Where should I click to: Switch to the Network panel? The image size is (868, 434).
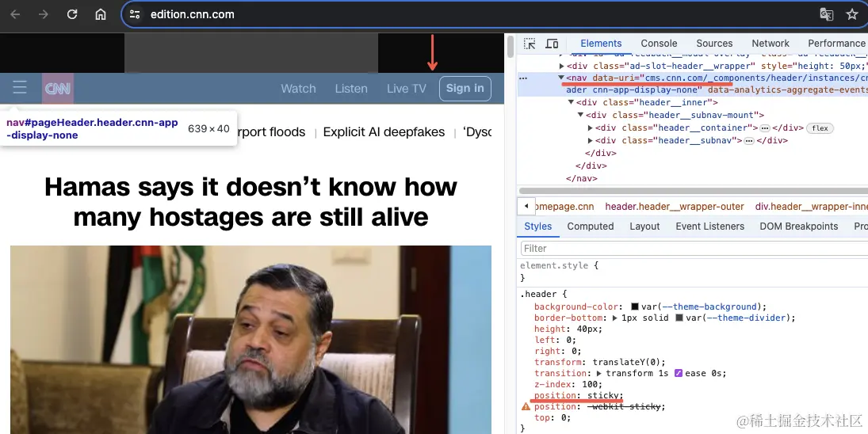pyautogui.click(x=770, y=44)
